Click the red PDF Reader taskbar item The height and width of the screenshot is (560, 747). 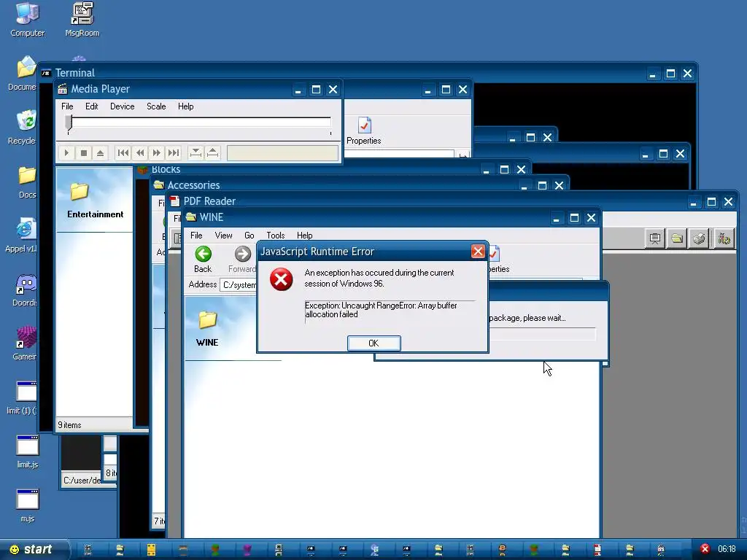pos(597,550)
